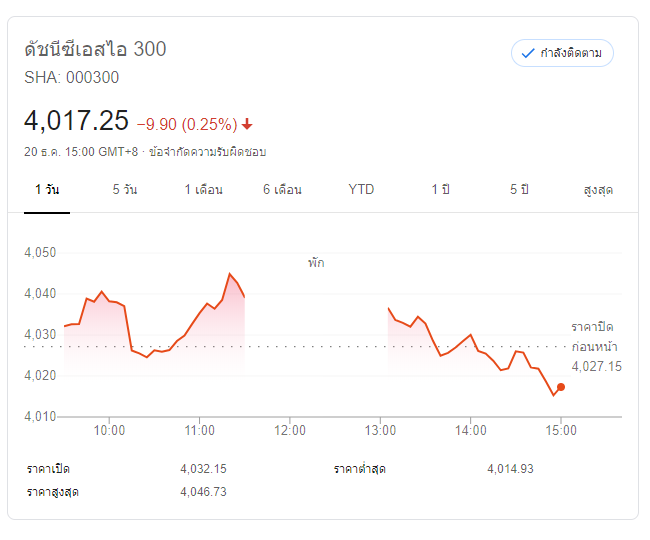Click the ราคาต่ำสุด value 4,014.93
This screenshot has height=540, width=650.
click(x=510, y=468)
